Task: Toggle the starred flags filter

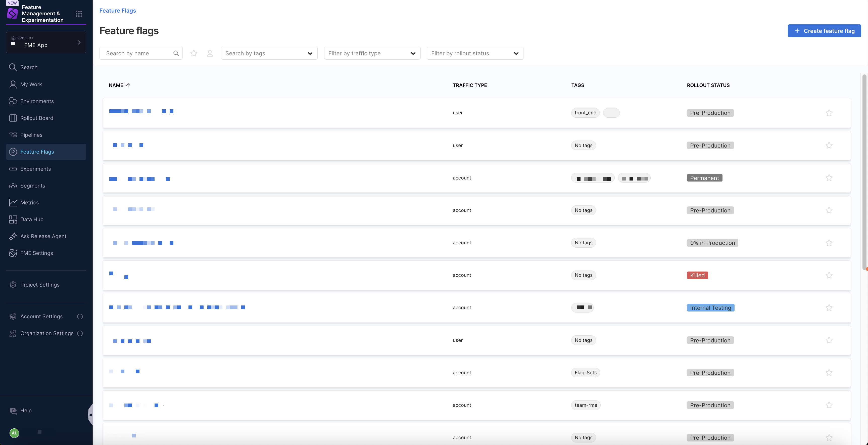Action: pos(194,53)
